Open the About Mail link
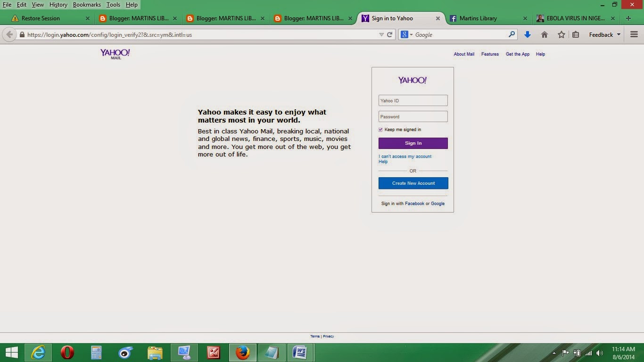The width and height of the screenshot is (644, 362). tap(464, 54)
